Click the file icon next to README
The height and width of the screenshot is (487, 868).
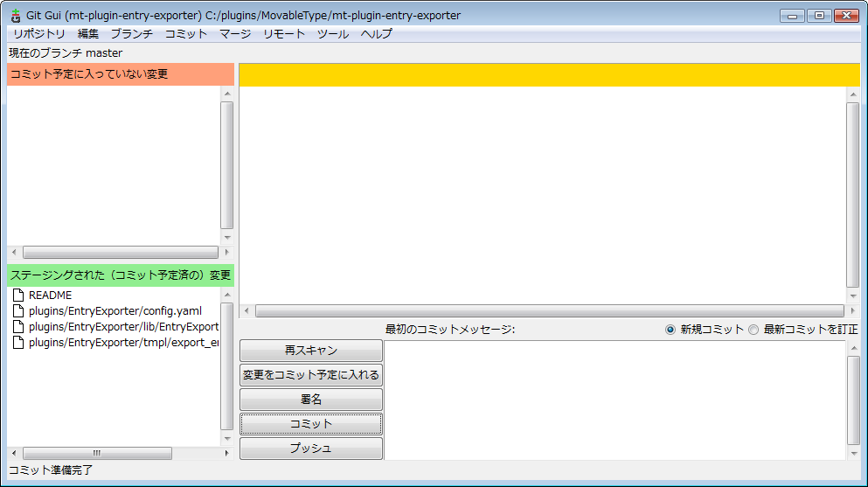click(18, 296)
